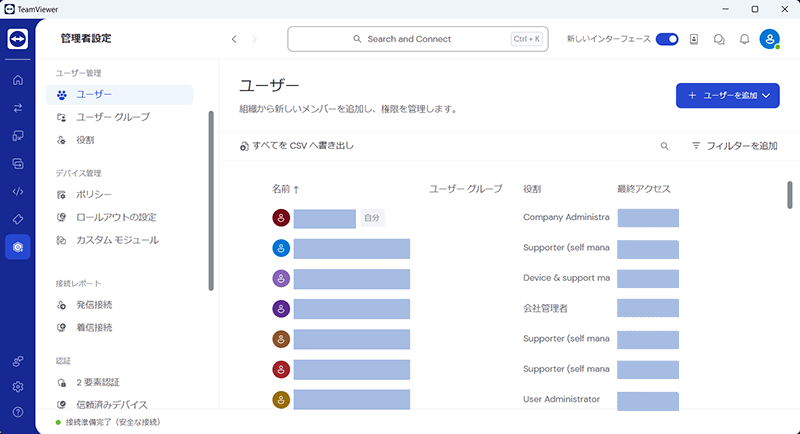Open the ポリシー menu item
This screenshot has height=434, width=800.
pos(94,194)
